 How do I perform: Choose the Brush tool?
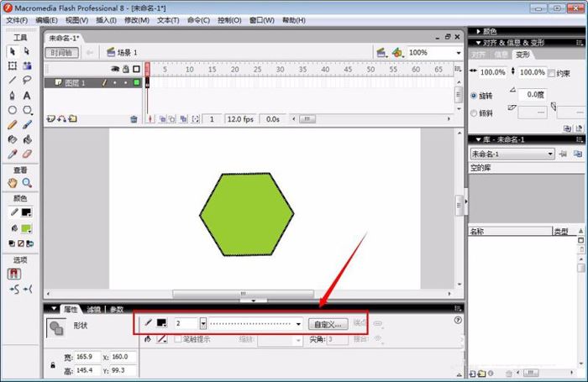27,124
